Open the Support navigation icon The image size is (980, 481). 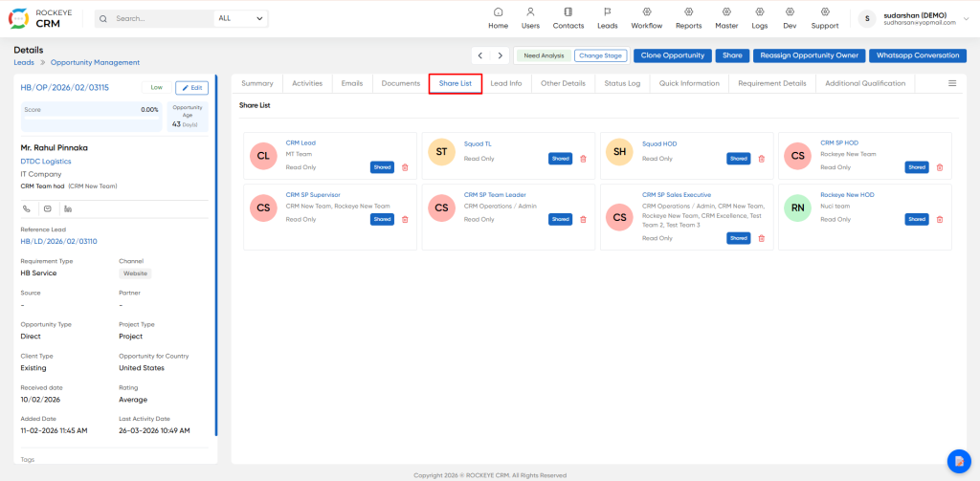pyautogui.click(x=825, y=11)
